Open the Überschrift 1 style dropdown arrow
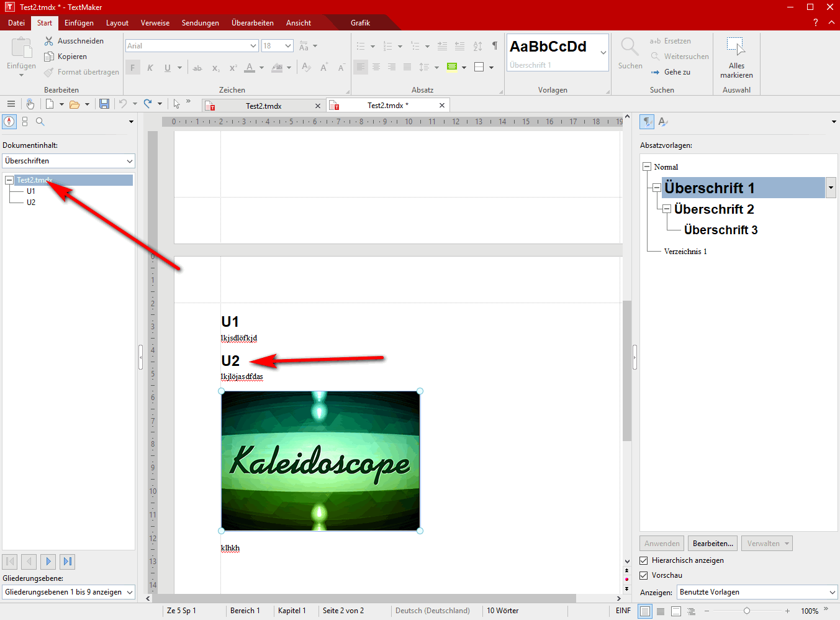The height and width of the screenshot is (620, 840). pos(831,188)
